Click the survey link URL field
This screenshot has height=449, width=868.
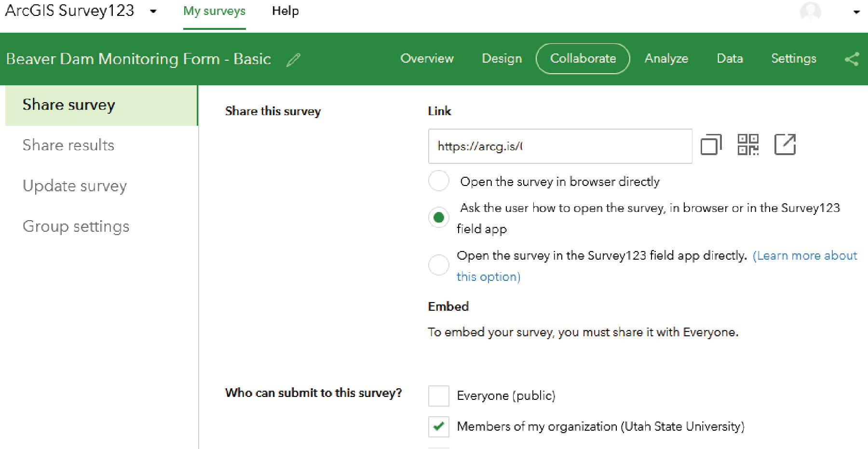point(560,146)
